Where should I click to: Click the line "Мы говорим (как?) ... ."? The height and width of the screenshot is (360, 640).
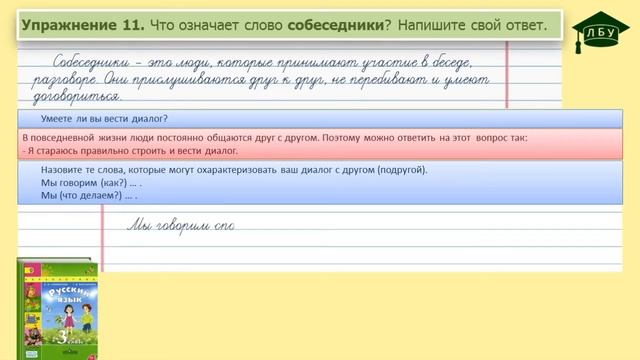pyautogui.click(x=91, y=183)
